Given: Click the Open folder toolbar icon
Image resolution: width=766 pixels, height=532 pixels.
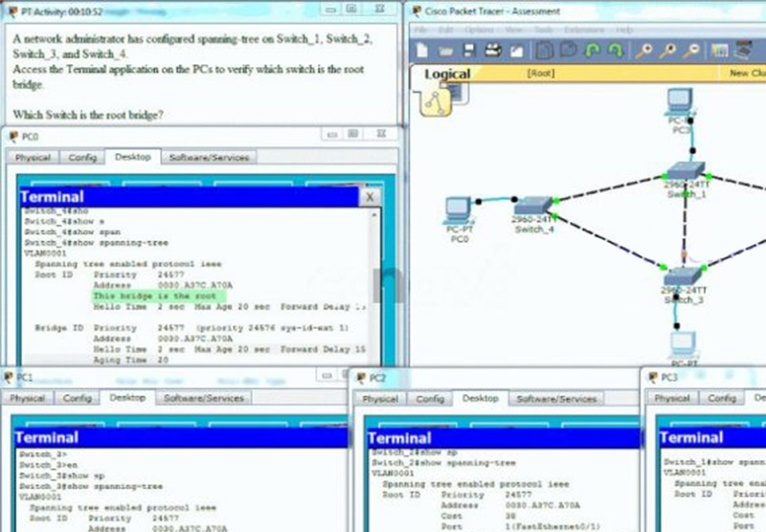Looking at the screenshot, I should [x=446, y=51].
